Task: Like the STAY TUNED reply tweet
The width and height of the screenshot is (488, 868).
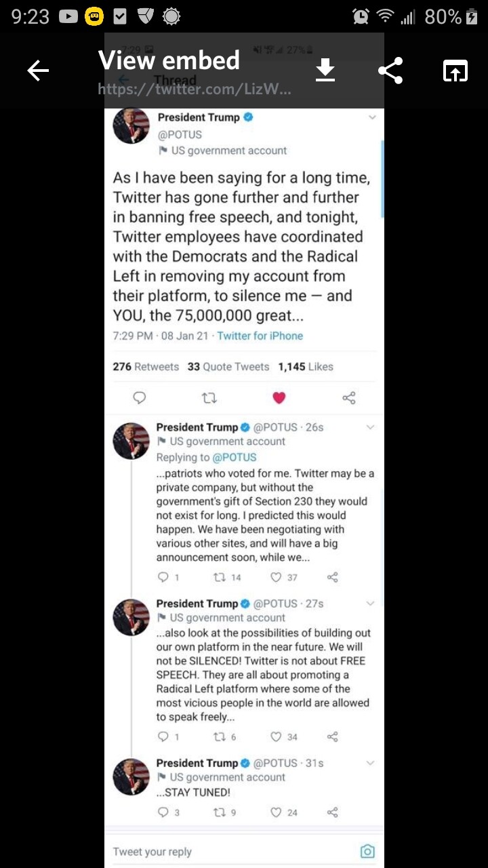Action: [x=276, y=812]
